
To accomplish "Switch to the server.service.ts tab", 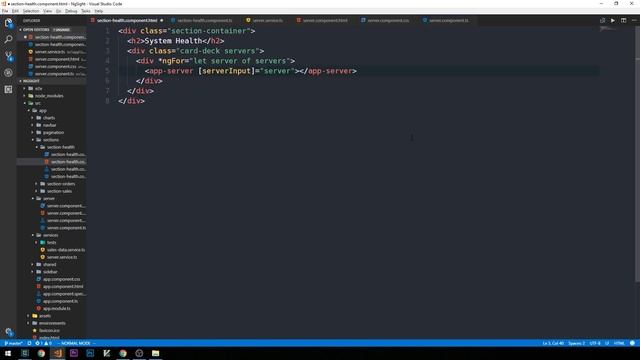I will pos(265,20).
